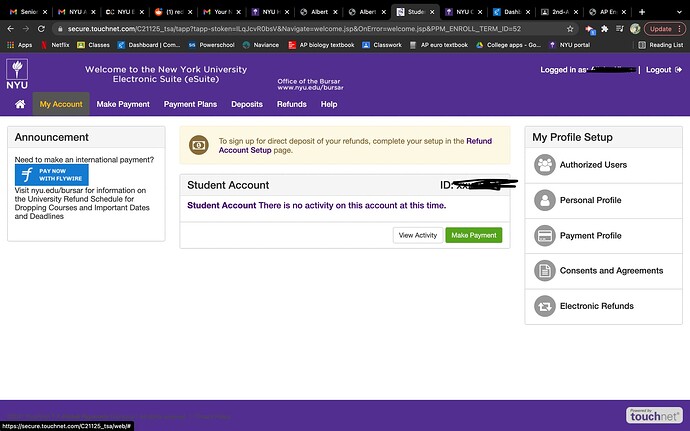Open the Personal Profile link
The width and height of the screenshot is (690, 431).
(x=591, y=200)
